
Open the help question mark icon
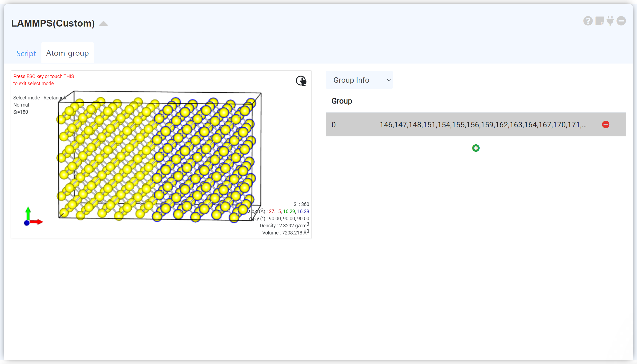click(588, 21)
